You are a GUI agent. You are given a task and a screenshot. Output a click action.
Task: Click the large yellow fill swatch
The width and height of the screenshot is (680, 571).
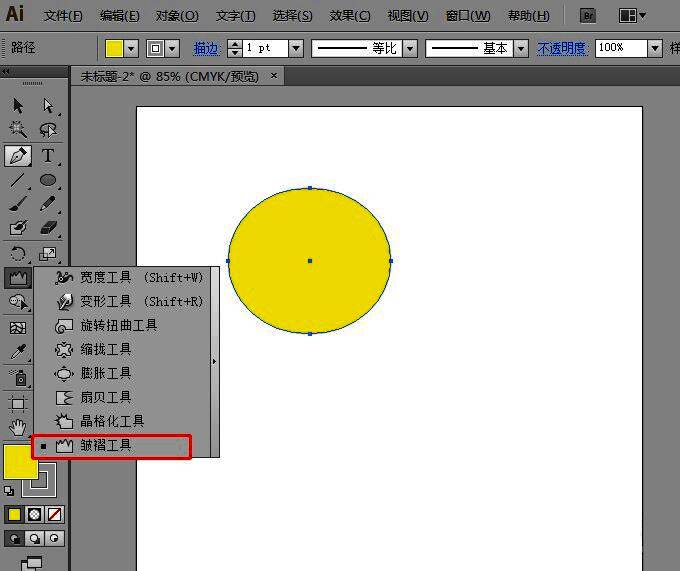pyautogui.click(x=20, y=461)
